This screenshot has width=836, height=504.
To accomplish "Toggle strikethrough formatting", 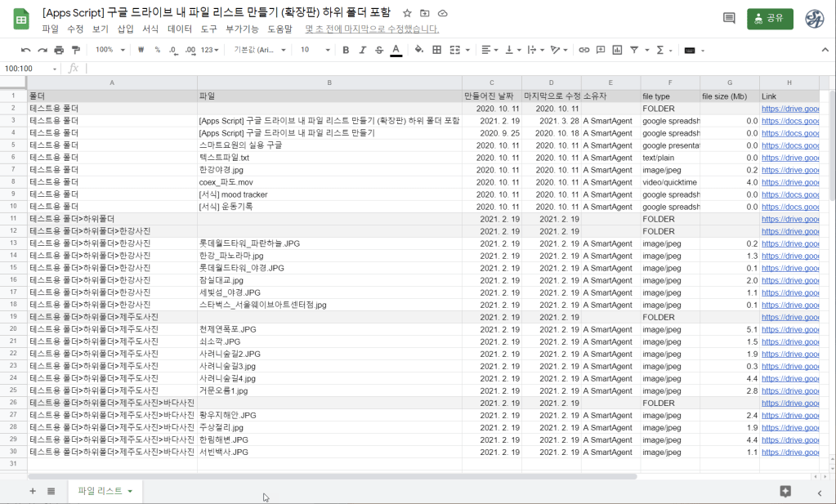I will [x=378, y=50].
